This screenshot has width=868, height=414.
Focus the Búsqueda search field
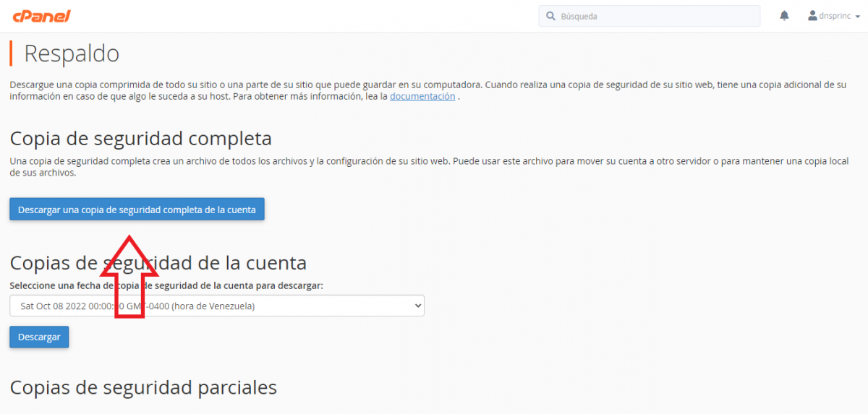[655, 16]
